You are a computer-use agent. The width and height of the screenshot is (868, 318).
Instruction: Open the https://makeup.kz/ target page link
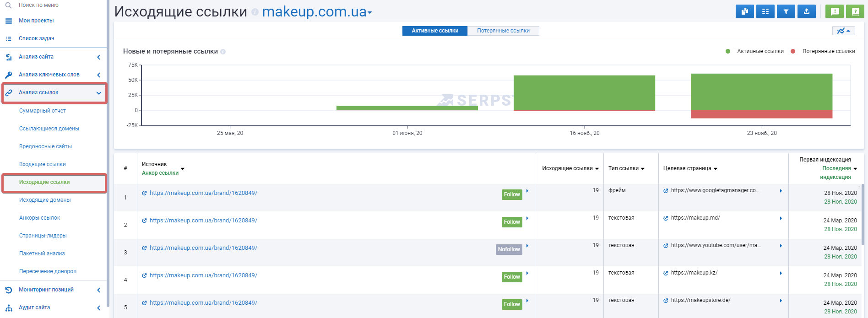(694, 273)
